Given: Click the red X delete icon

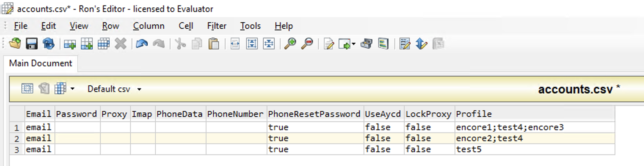Looking at the screenshot, I should [120, 44].
